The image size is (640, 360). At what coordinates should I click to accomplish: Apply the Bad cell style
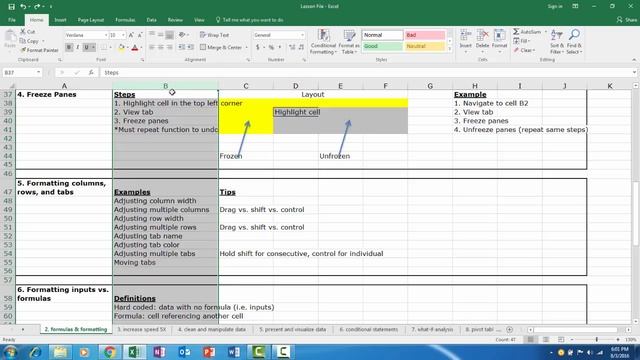(x=424, y=35)
